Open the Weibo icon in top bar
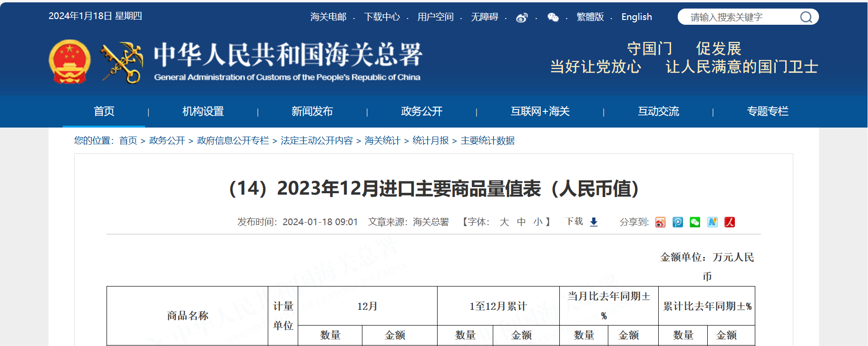The image size is (868, 346). point(522,18)
